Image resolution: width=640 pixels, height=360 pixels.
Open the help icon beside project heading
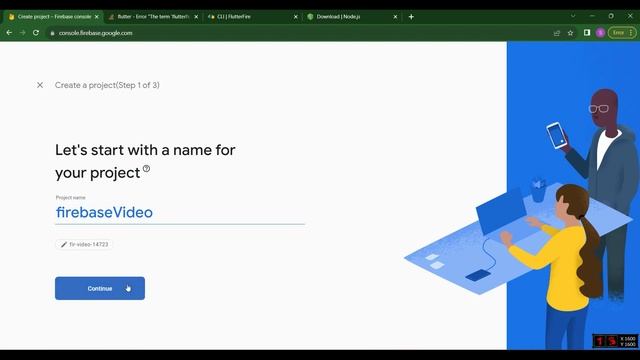click(x=147, y=169)
